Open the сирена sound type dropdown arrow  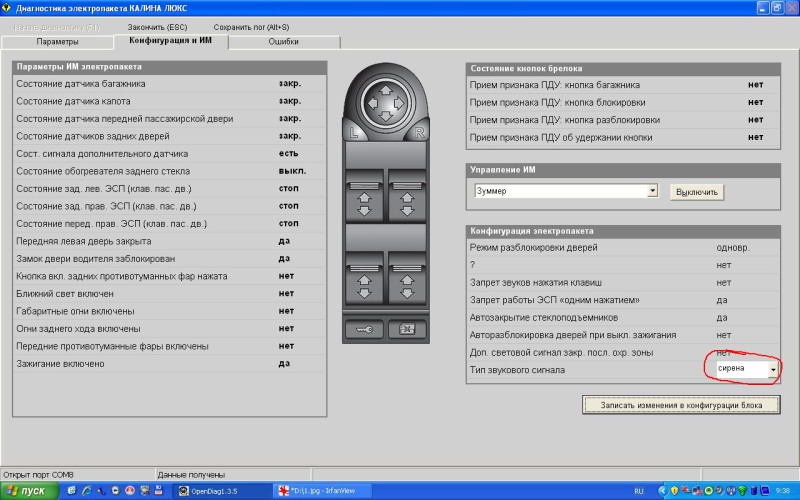coord(773,369)
